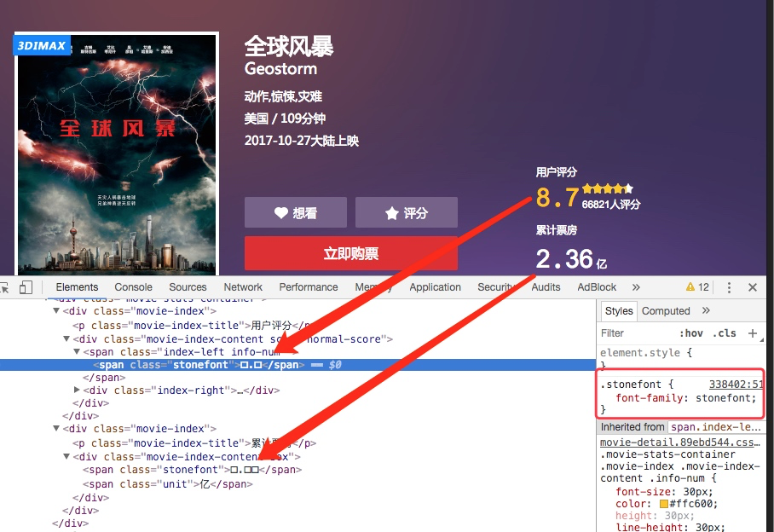
Task: Toggle :hov element state panel
Action: (691, 333)
